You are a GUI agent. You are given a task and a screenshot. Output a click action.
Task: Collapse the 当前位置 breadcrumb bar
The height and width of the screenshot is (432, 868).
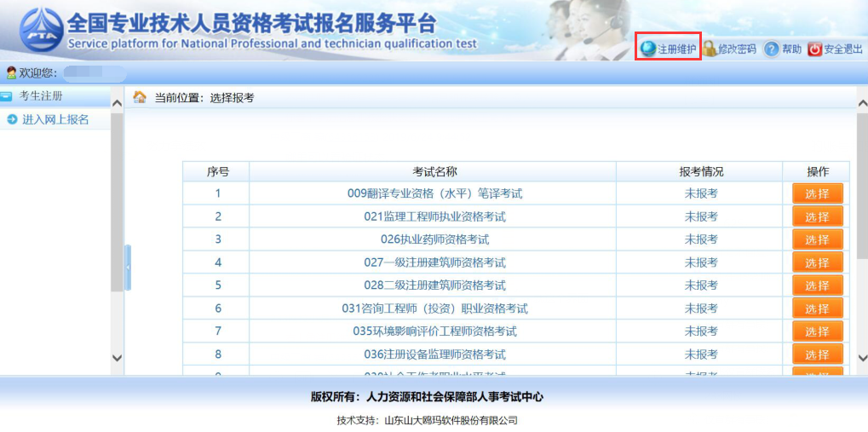[x=861, y=102]
